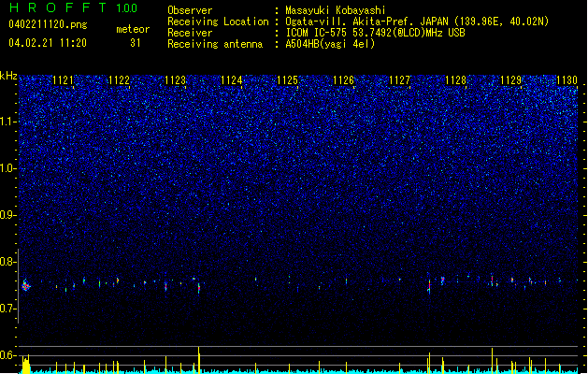The image size is (588, 374).
Task: Select the ICOM IC-575 53.7492 MHz USB text
Action: (376, 33)
